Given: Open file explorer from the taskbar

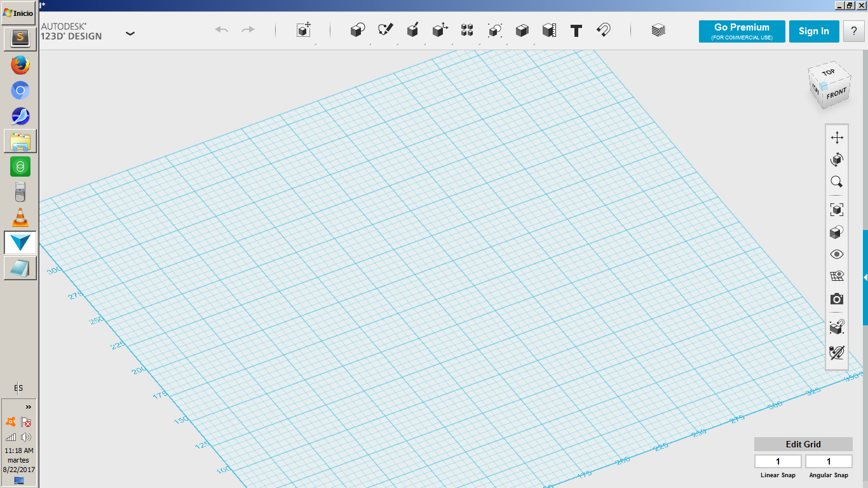Looking at the screenshot, I should tap(20, 141).
